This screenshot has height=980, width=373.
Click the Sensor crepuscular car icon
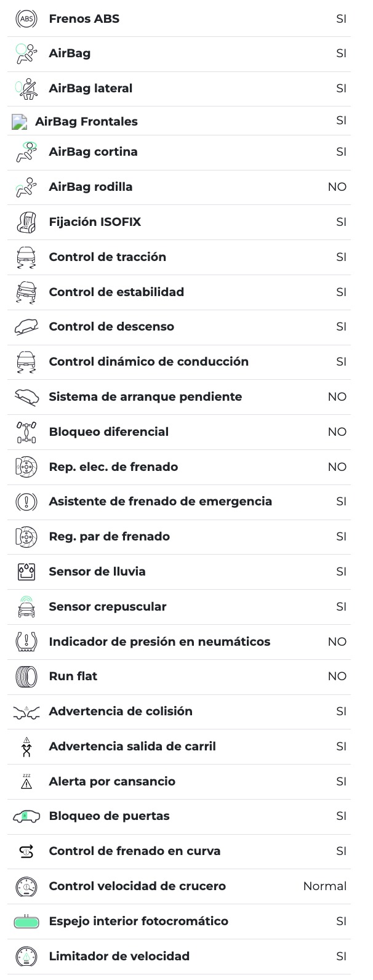(x=26, y=607)
